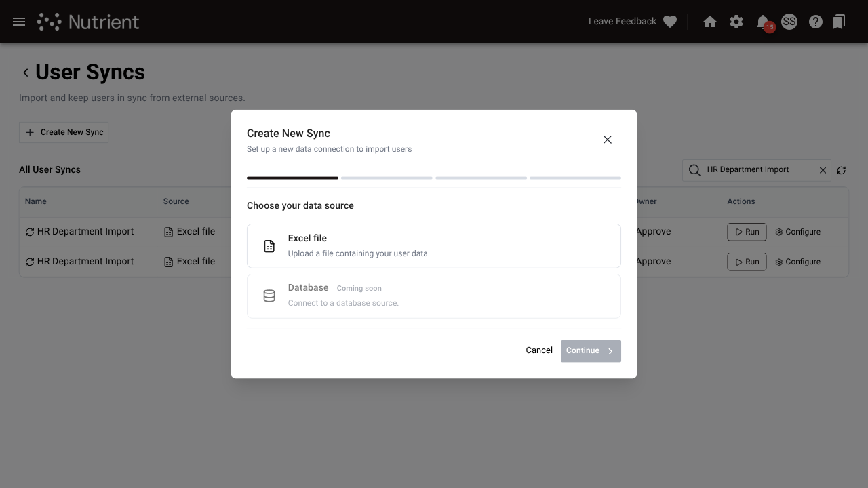The image size is (868, 488).
Task: Open the hamburger navigation menu
Action: (x=18, y=21)
